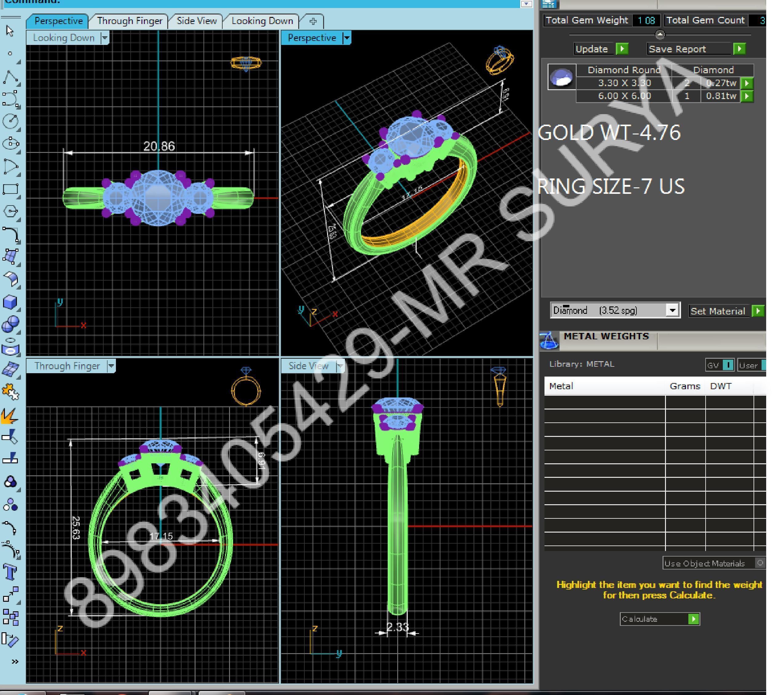The image size is (784, 695).
Task: Click the Join puzzle-piece tool
Action: point(10,392)
